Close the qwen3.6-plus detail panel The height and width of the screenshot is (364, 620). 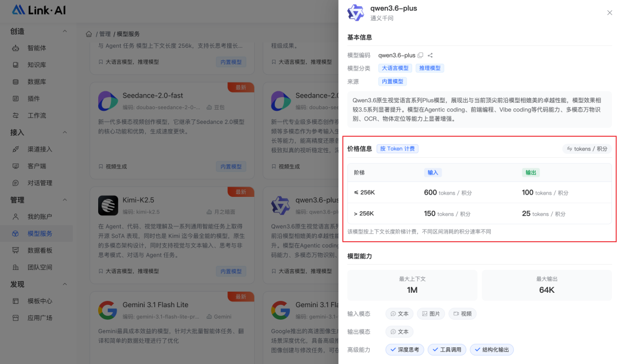pyautogui.click(x=609, y=13)
